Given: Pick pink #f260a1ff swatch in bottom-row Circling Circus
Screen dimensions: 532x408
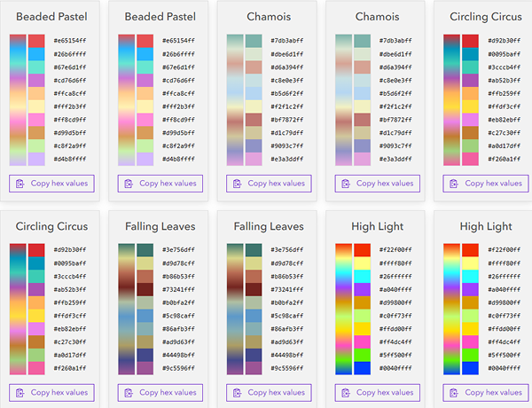Looking at the screenshot, I should pyautogui.click(x=36, y=368).
